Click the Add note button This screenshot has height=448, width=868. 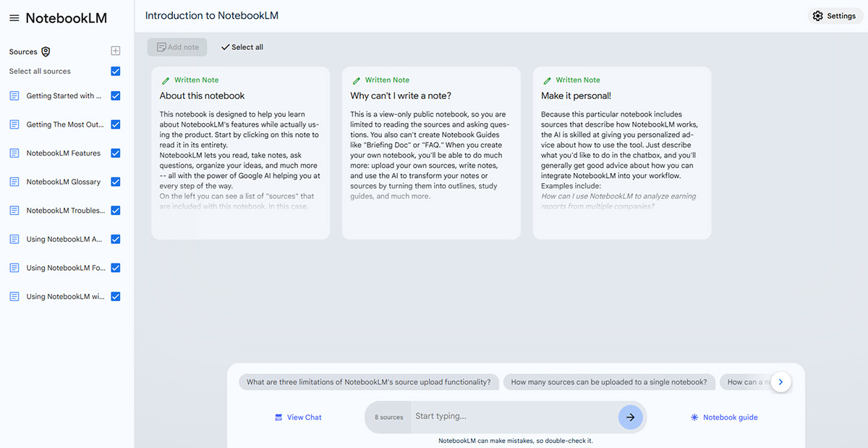(x=177, y=47)
